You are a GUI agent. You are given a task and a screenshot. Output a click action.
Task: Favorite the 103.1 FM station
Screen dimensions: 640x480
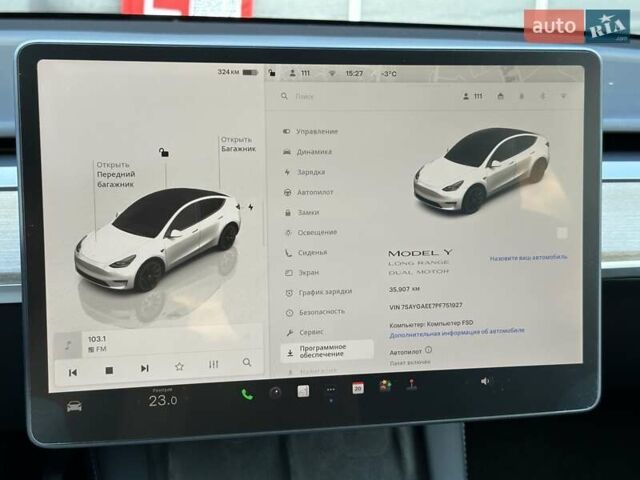[x=179, y=366]
